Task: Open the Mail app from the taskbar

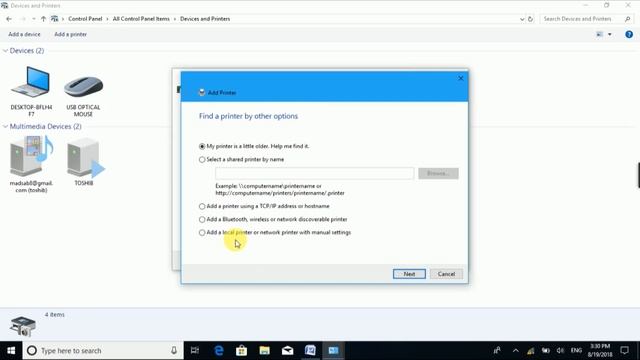Action: [287, 351]
